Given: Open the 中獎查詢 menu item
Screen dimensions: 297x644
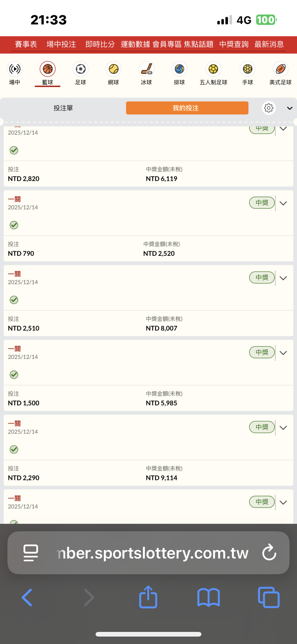Looking at the screenshot, I should pos(234,44).
